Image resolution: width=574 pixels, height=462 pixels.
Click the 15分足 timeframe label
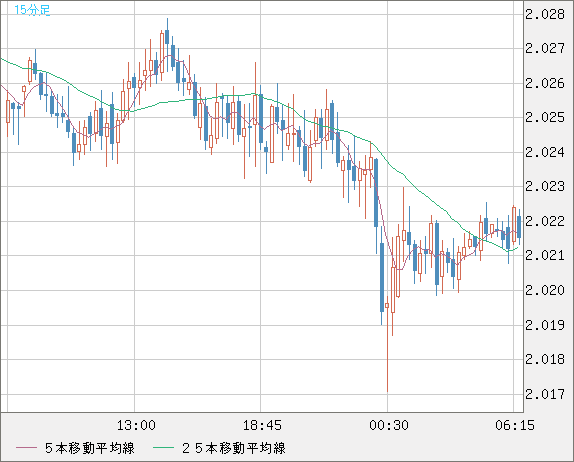[32, 10]
